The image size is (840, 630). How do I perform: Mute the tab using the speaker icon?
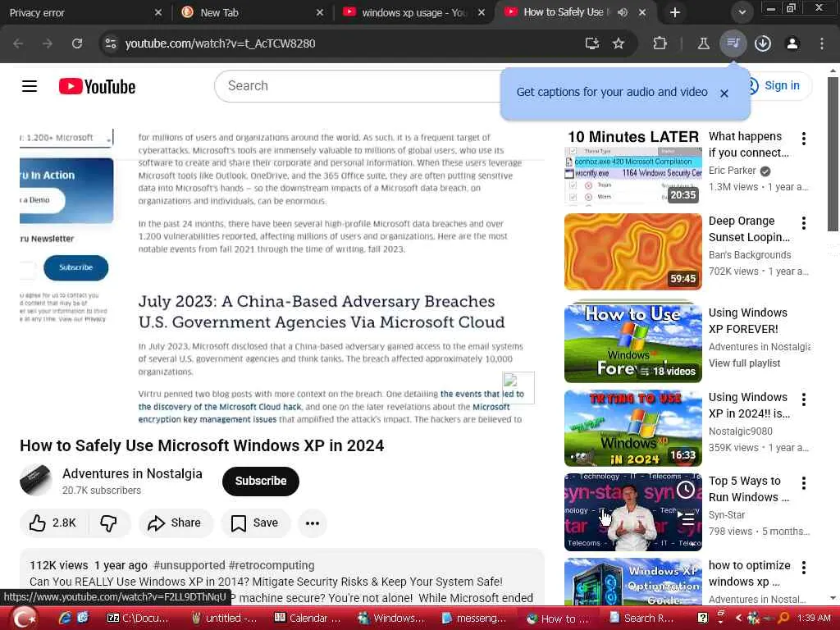click(623, 12)
